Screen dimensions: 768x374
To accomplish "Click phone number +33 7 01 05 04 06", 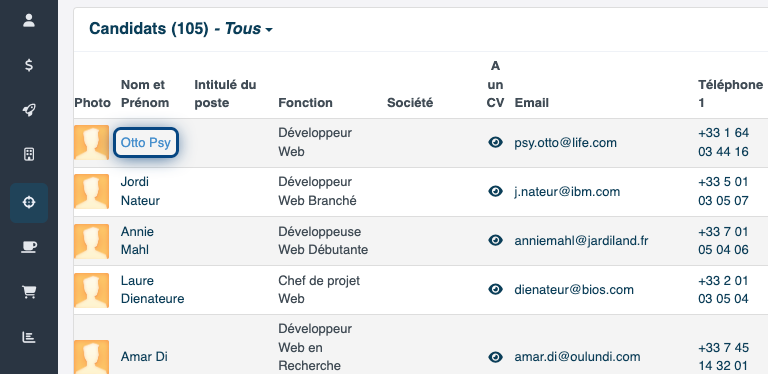I will click(723, 240).
